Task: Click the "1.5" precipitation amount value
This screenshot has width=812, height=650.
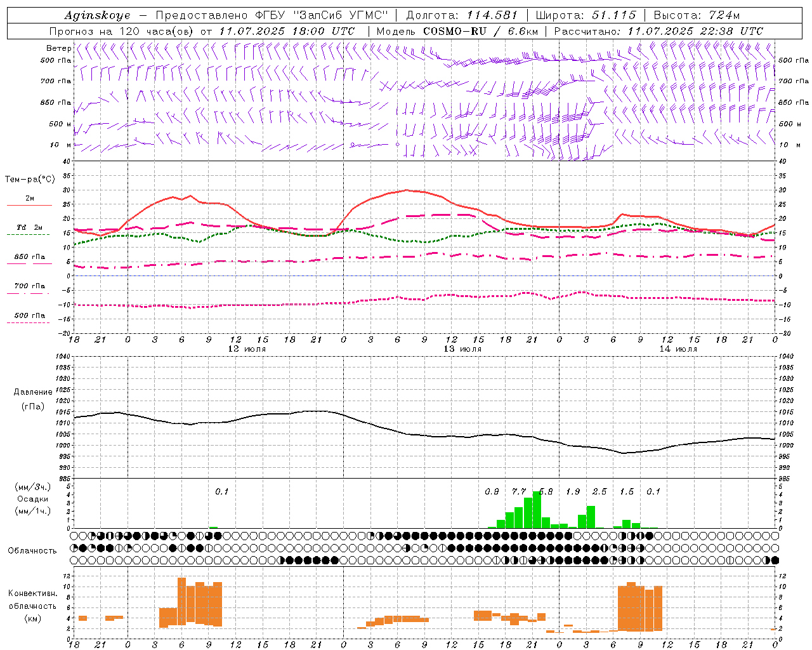Action: (627, 492)
